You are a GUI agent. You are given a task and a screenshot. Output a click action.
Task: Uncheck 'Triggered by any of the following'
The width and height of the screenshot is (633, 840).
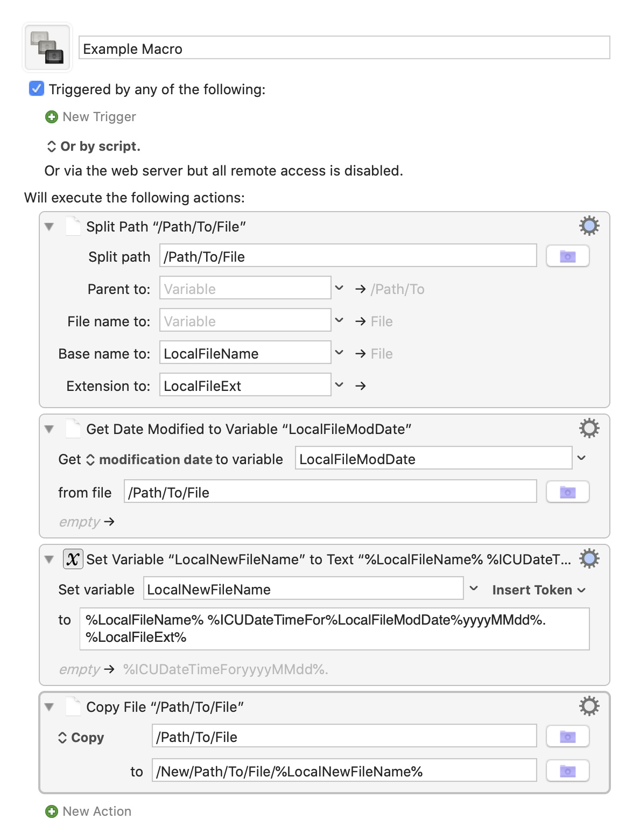pos(36,88)
